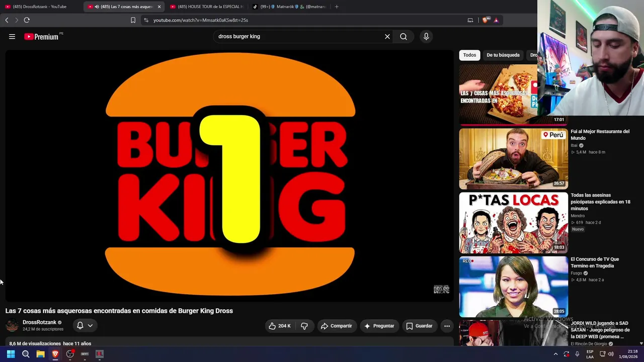Go back with the browser back arrow
This screenshot has height=362, width=644.
tap(7, 20)
